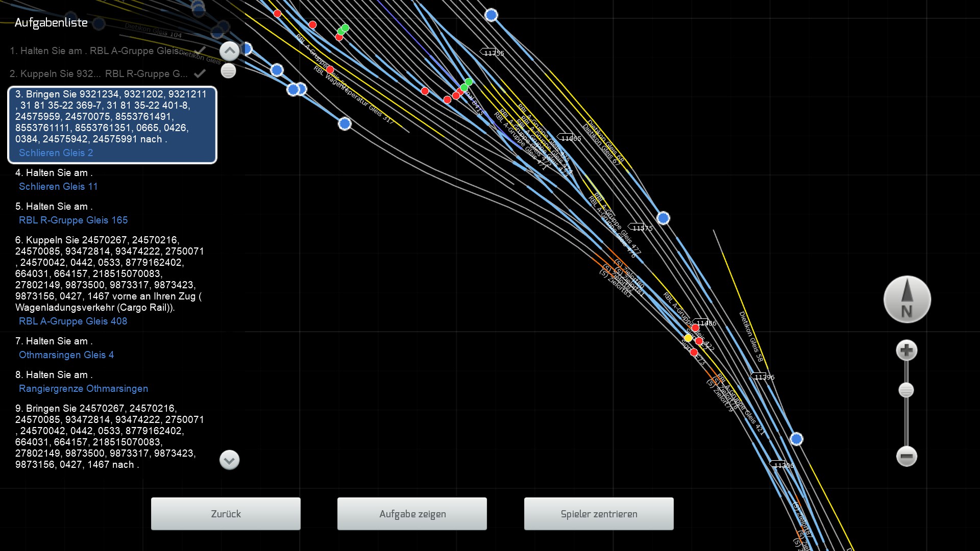
Task: Click the Rangiergrenze Othmarsingen link
Action: (x=83, y=389)
